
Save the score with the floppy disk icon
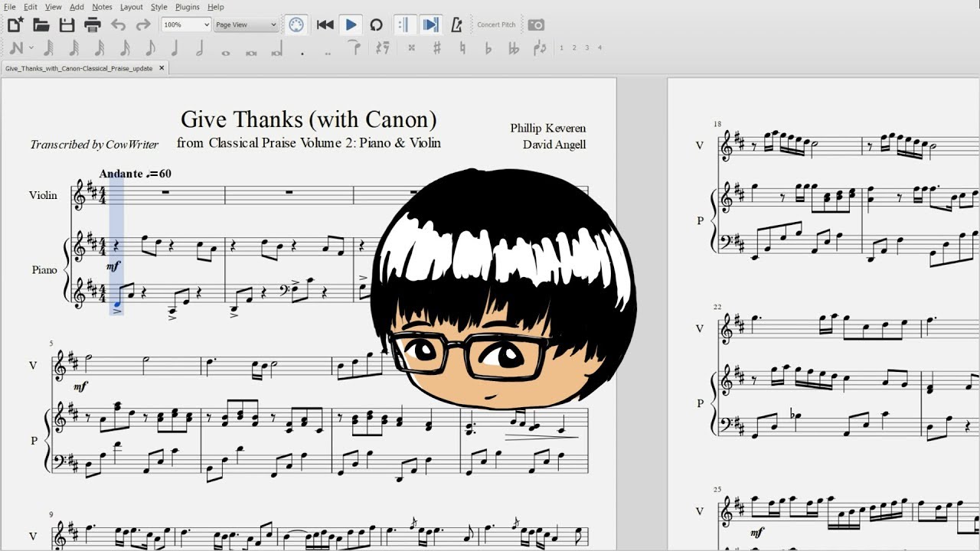click(67, 24)
